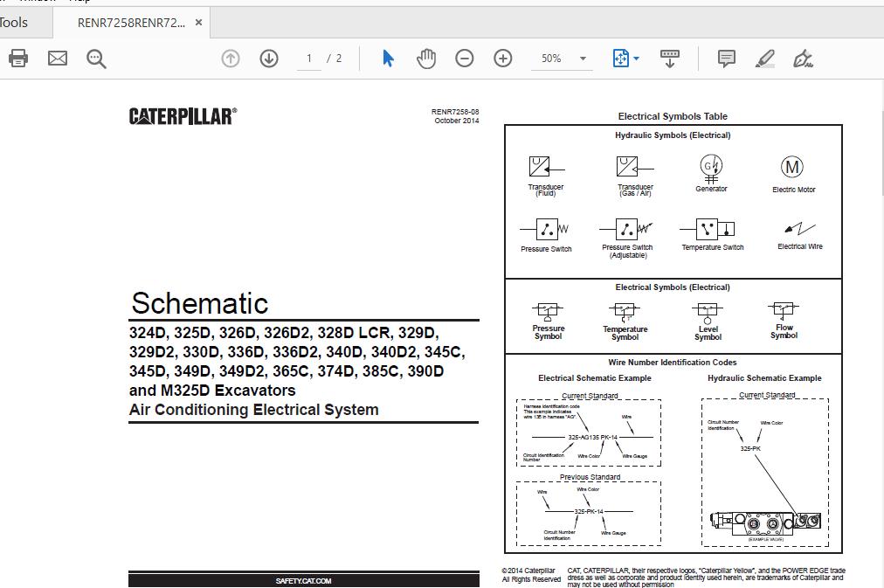
Task: Open the scrolling mode keyboard icon
Action: pos(670,58)
